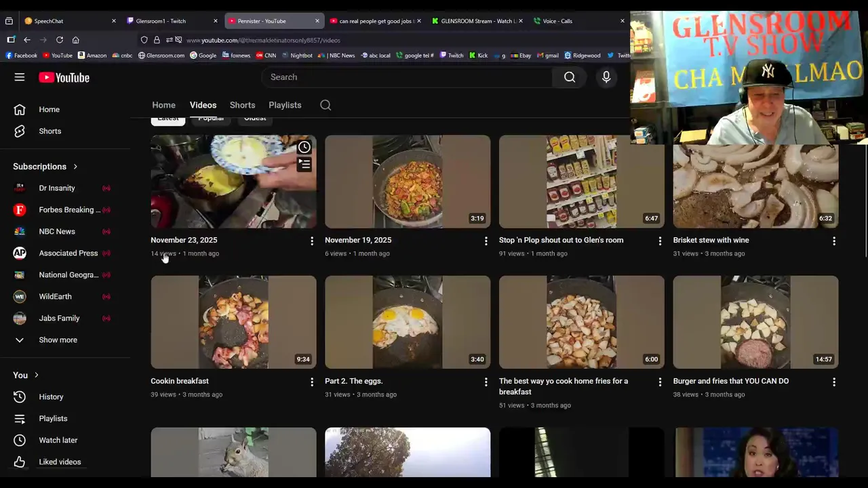This screenshot has height=488, width=868.
Task: Expand the You section chevron
Action: [x=36, y=375]
